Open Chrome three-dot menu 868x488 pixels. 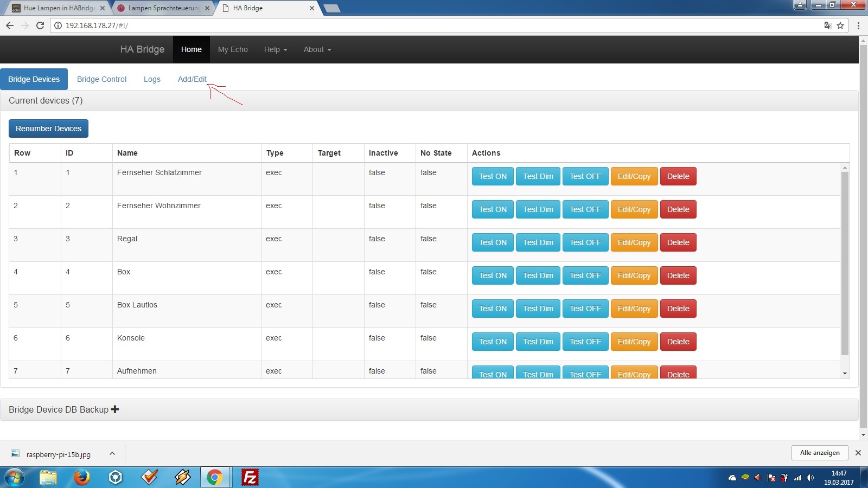pyautogui.click(x=858, y=25)
